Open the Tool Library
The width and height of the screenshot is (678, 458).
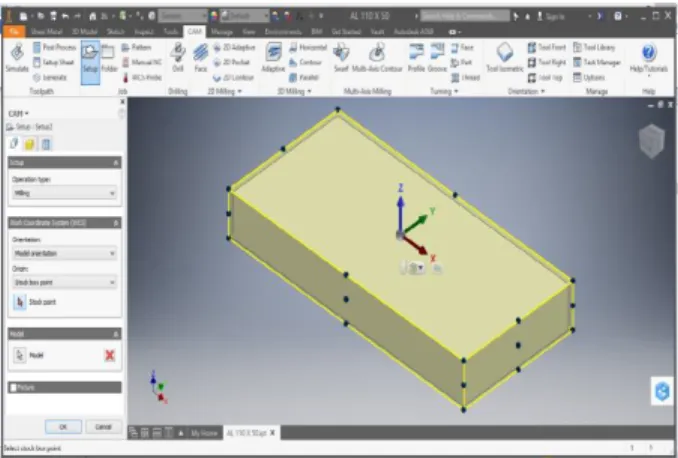click(594, 47)
